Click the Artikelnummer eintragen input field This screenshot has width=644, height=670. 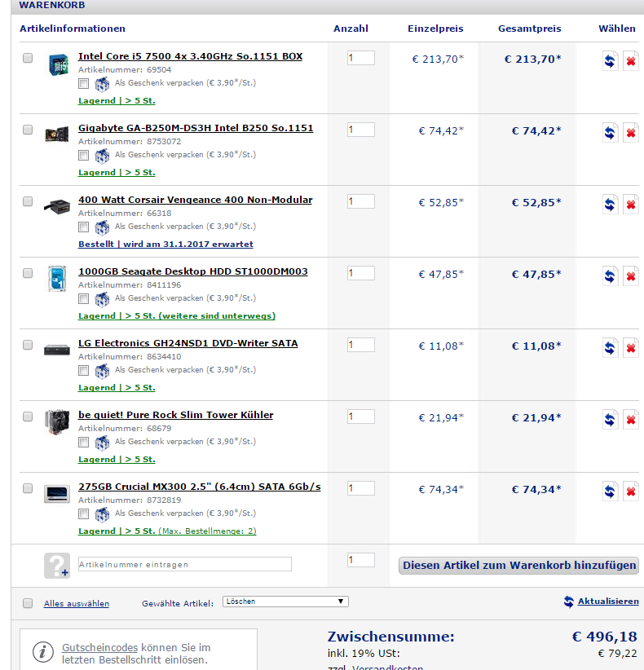click(x=185, y=564)
